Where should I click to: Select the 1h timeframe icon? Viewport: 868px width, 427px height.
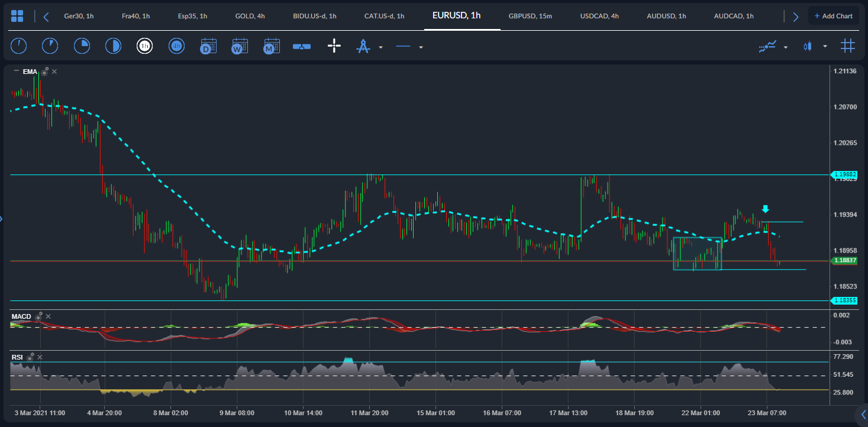[x=144, y=46]
